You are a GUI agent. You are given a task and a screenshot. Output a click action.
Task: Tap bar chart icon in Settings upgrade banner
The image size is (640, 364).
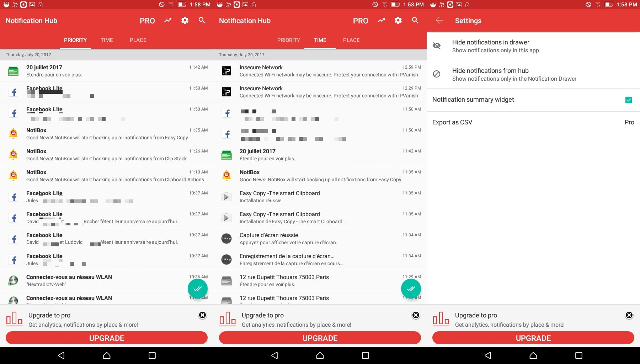pos(441,319)
